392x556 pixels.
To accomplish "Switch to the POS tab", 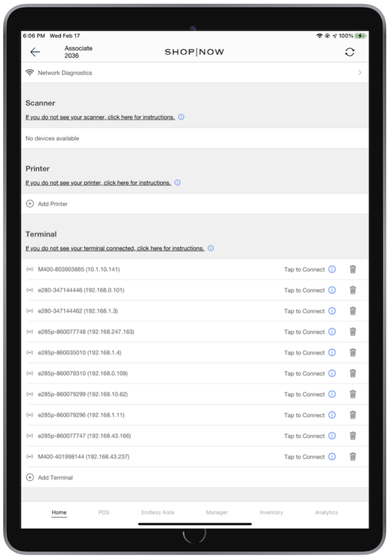I will (104, 512).
